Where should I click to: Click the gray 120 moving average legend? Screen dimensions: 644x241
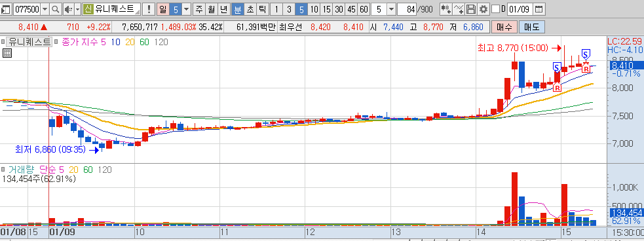[161, 42]
